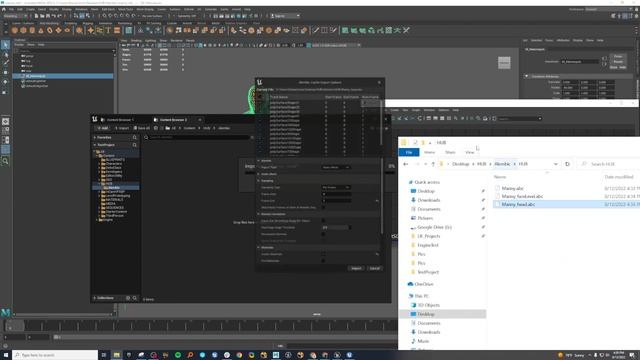Select Manny_head.abc file in Explorer
Screen dimensions: 640x360
tap(518, 204)
